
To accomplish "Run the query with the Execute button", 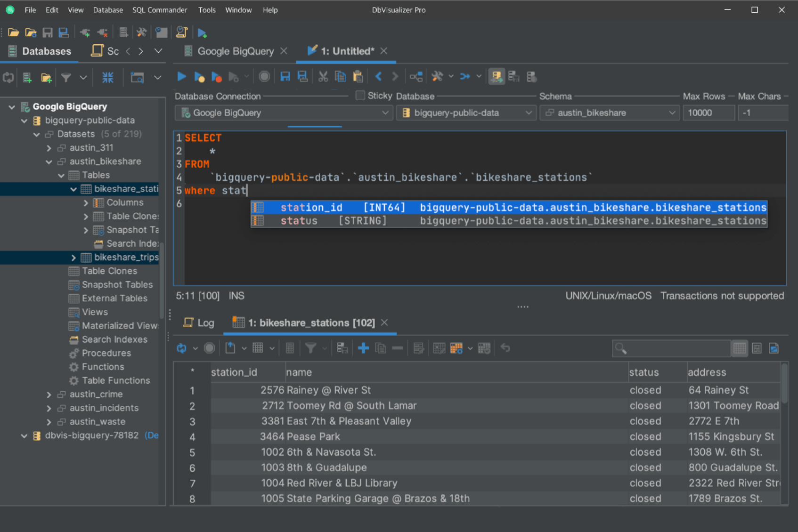I will (x=181, y=76).
